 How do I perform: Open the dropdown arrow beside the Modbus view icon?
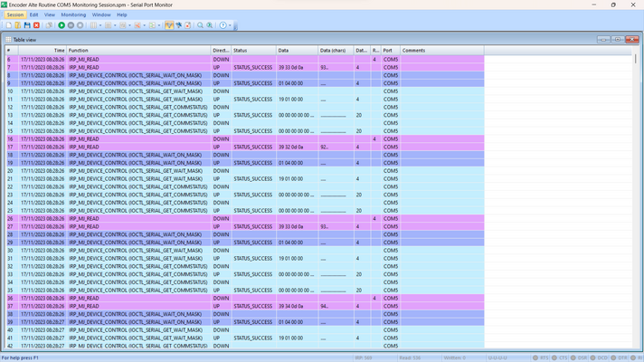pos(159,25)
